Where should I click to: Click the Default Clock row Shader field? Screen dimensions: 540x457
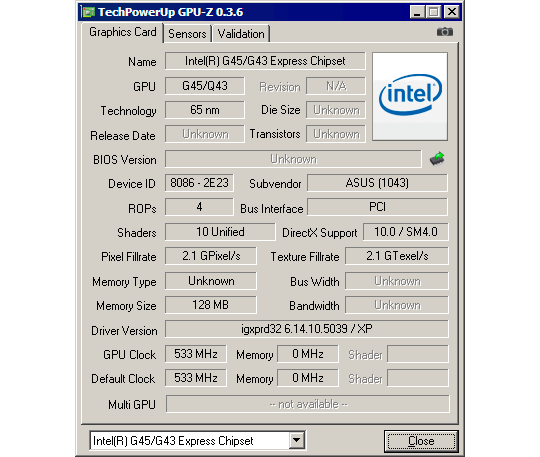418,378
